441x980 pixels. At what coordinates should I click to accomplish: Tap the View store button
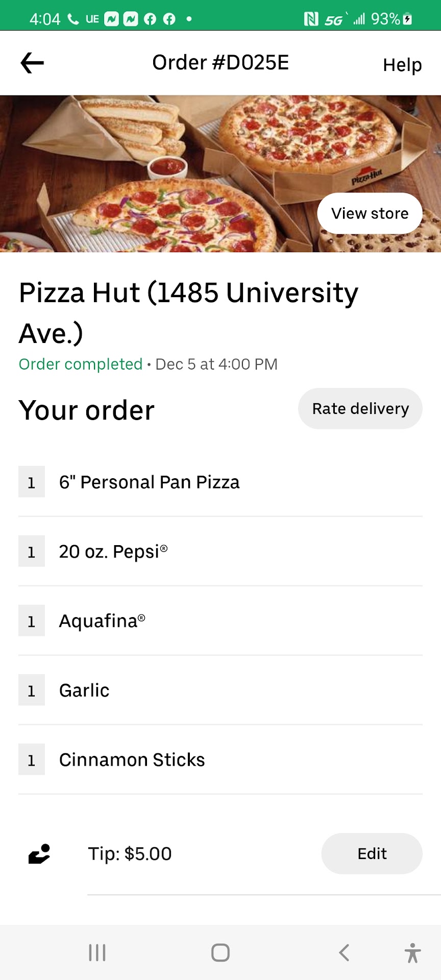click(x=370, y=213)
